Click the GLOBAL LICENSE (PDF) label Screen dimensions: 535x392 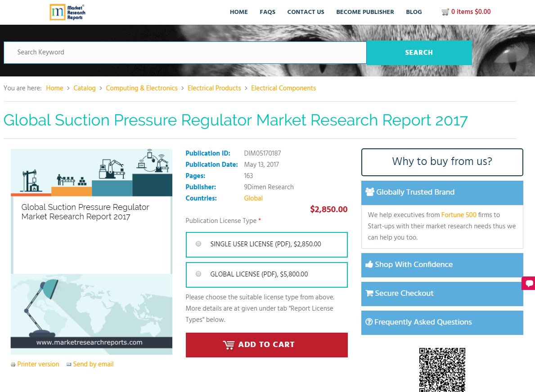pyautogui.click(x=259, y=274)
